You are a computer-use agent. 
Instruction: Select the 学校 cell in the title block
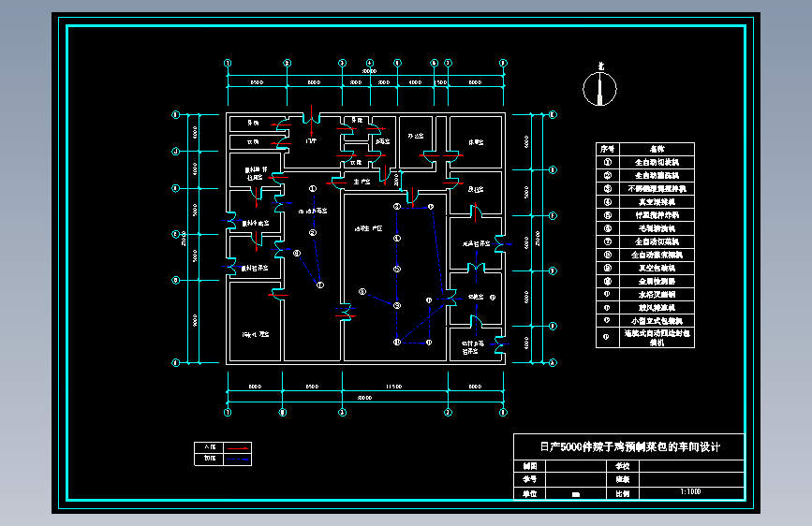point(623,466)
